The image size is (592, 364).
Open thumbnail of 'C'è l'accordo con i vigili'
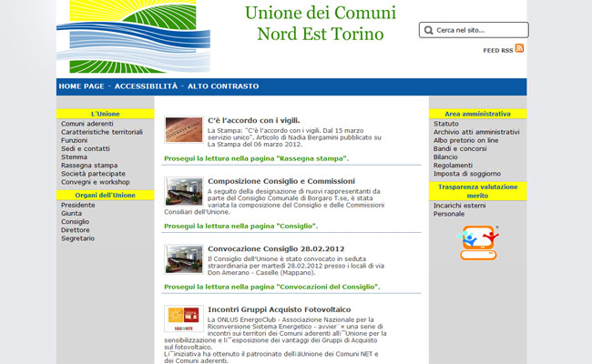tap(184, 129)
